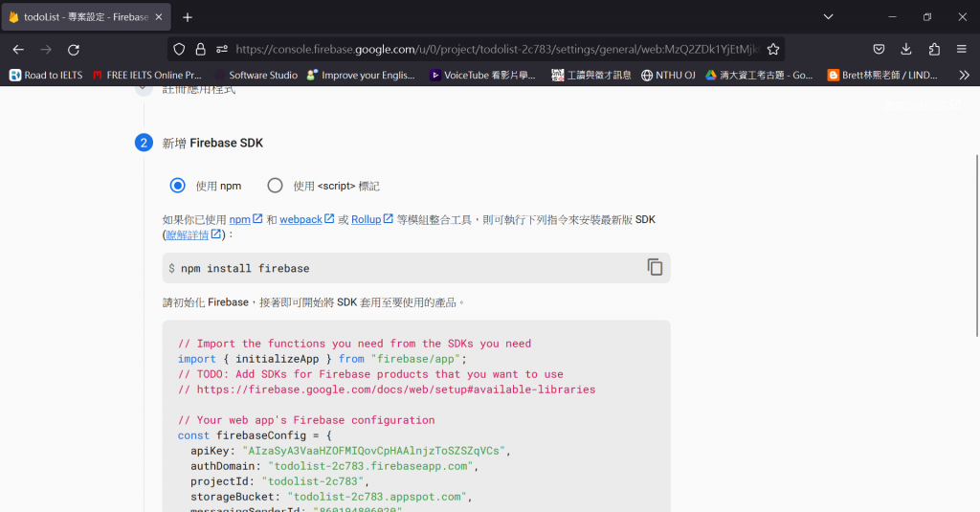Select the 使用 npm radio button

[x=177, y=186]
